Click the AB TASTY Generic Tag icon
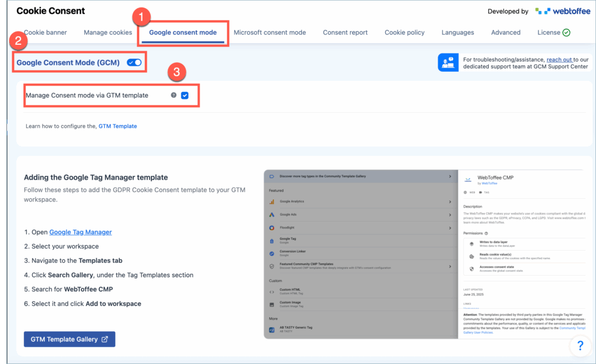 tap(272, 330)
